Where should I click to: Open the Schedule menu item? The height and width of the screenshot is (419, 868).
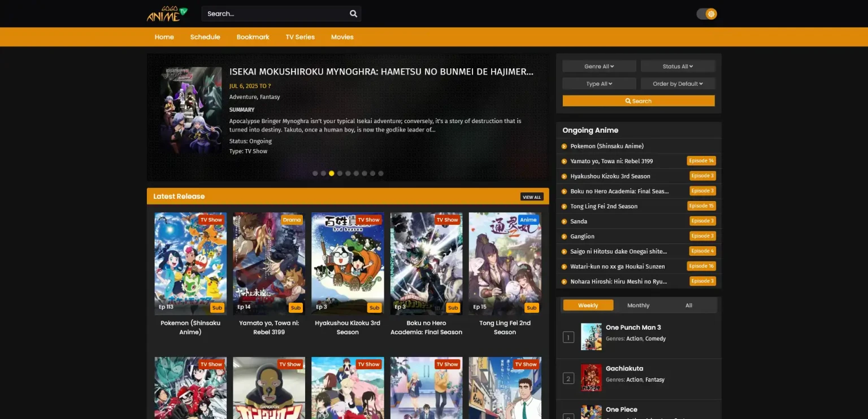point(205,37)
